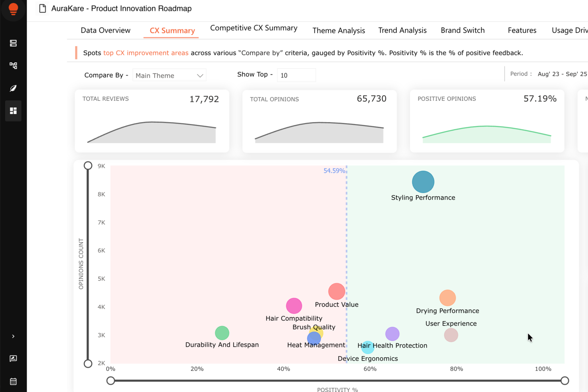Open the Compare By dropdown
The height and width of the screenshot is (392, 588).
(x=169, y=75)
